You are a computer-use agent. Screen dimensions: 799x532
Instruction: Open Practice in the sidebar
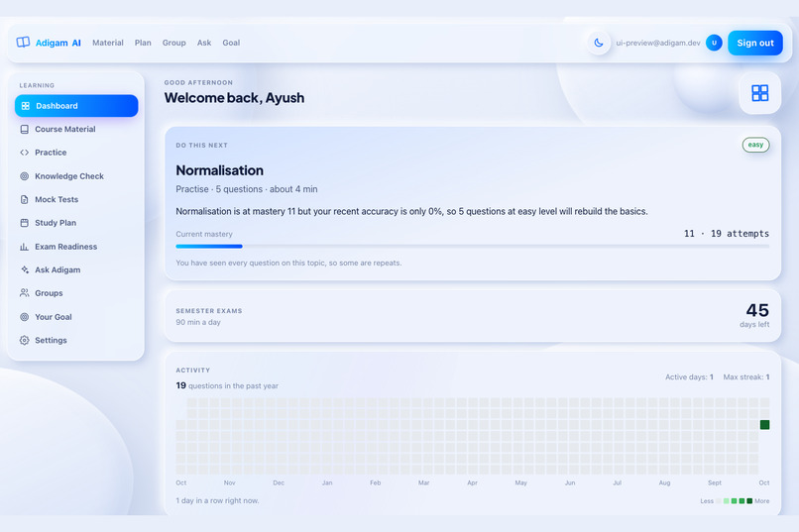76,153
